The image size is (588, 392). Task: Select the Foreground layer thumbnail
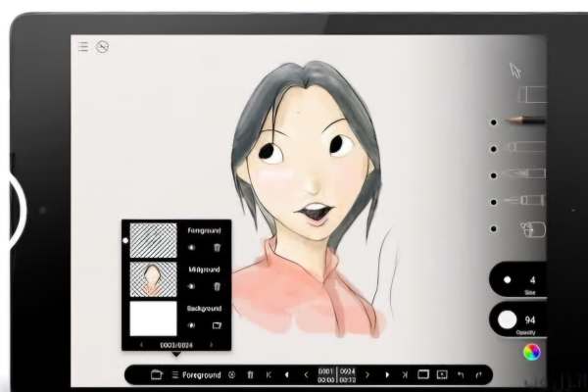point(153,240)
